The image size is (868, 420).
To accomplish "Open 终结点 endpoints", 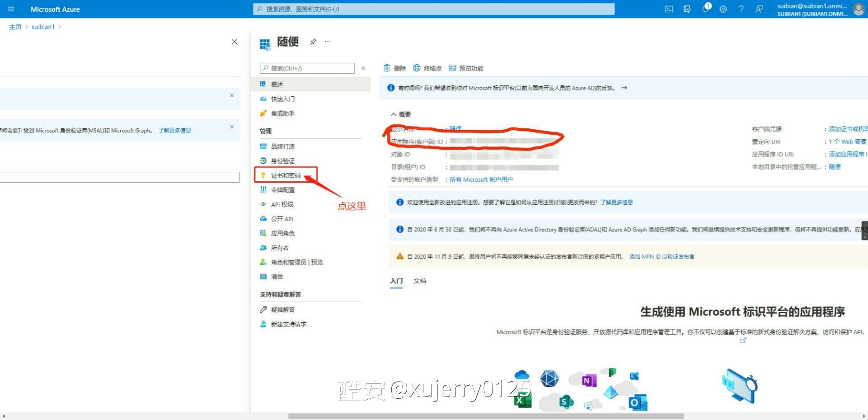I will [x=427, y=68].
